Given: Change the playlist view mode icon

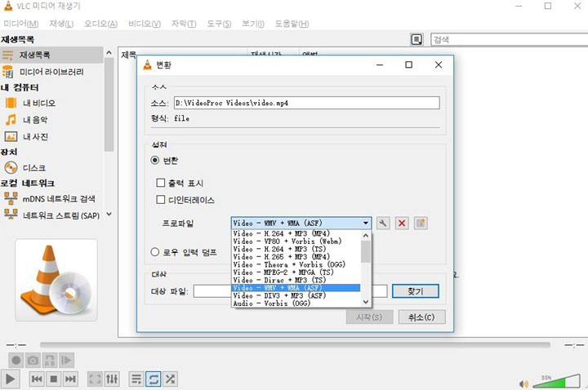Looking at the screenshot, I should tap(416, 39).
